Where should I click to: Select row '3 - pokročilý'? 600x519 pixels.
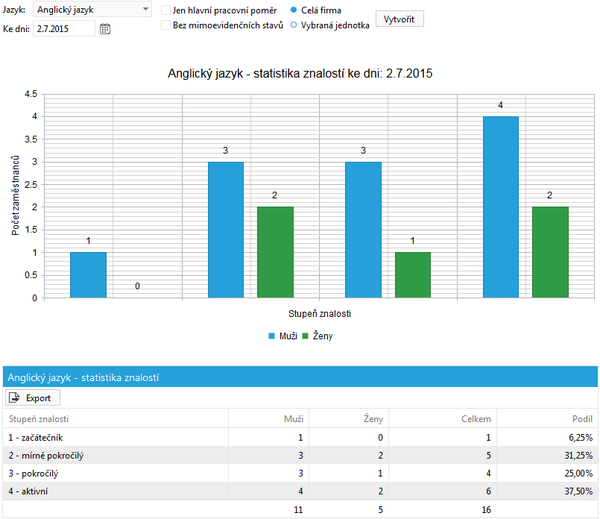point(300,473)
